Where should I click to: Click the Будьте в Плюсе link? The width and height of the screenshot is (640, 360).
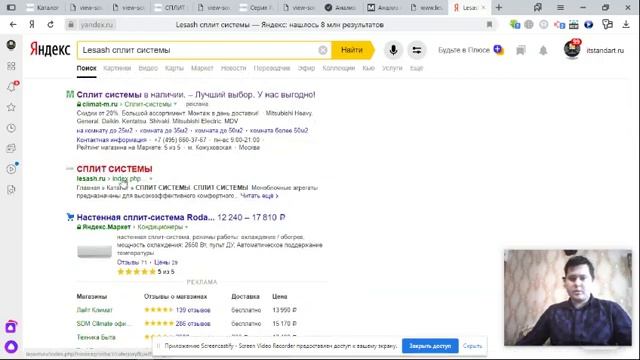point(464,50)
